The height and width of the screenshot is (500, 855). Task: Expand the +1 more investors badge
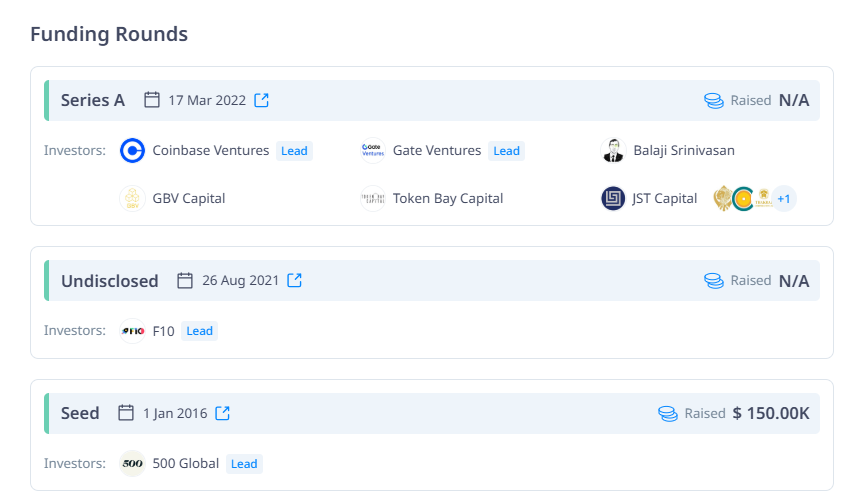coord(784,199)
